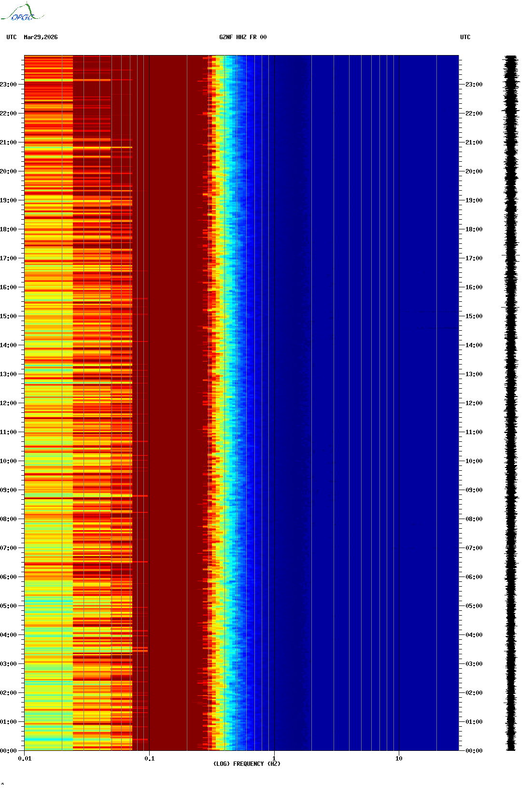Click the 'GZNF HHZ FR 00' station title
Screen dimensions: 532x789
[x=243, y=37]
